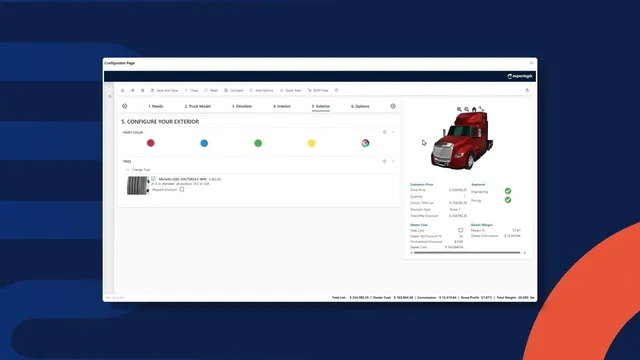Screen dimensions: 640x360
Task: Tick the Request Discount checkbox
Action: pos(182,189)
